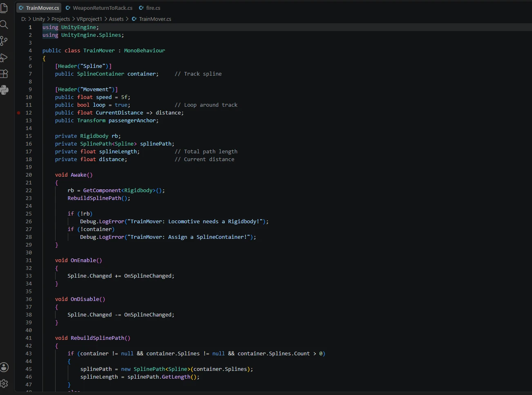532x395 pixels.
Task: Click the C# icon in breadcrumb before TrainMover.cs
Action: (x=134, y=19)
